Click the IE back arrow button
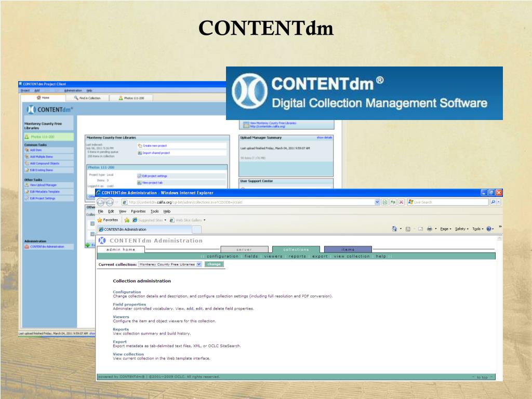The width and height of the screenshot is (532, 399). pos(101,202)
